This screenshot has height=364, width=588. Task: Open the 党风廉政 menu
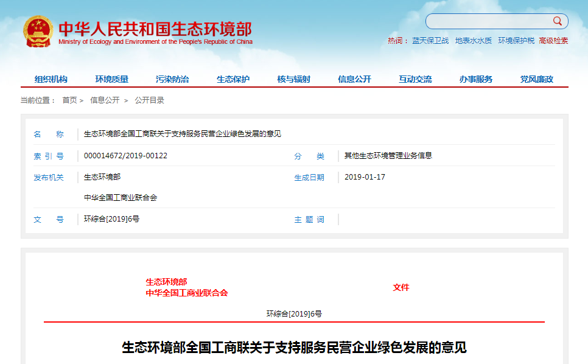coord(537,79)
